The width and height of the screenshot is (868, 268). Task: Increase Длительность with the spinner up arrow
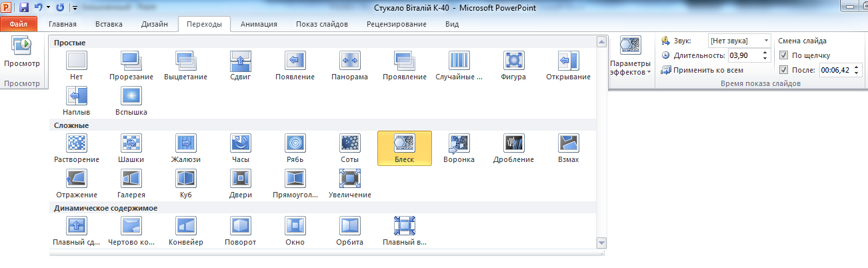point(766,53)
